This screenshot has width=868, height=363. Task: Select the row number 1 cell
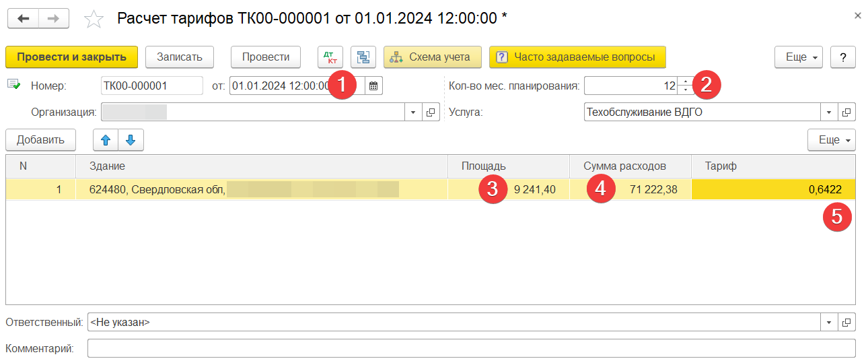coord(40,190)
